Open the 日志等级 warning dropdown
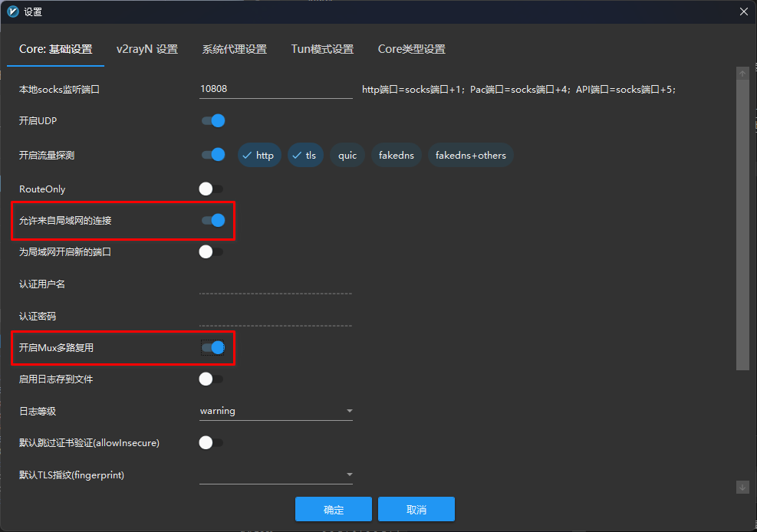This screenshot has height=532, width=757. tap(275, 411)
